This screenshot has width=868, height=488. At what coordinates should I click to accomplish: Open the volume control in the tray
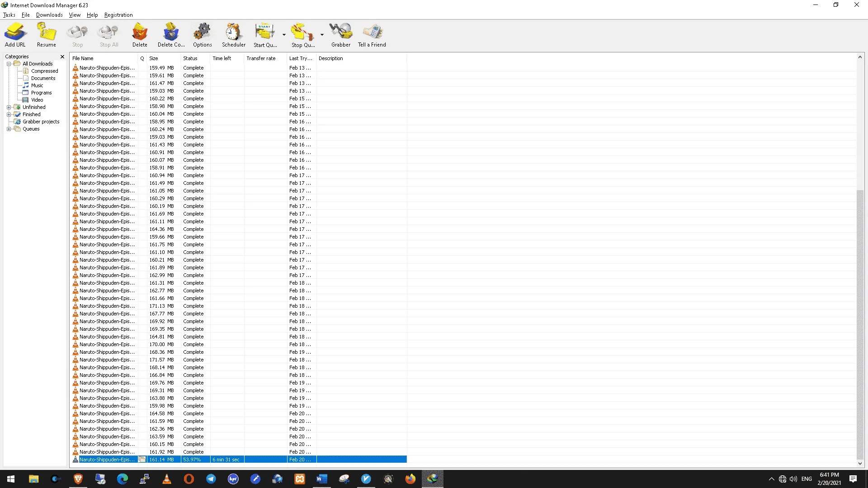(793, 479)
